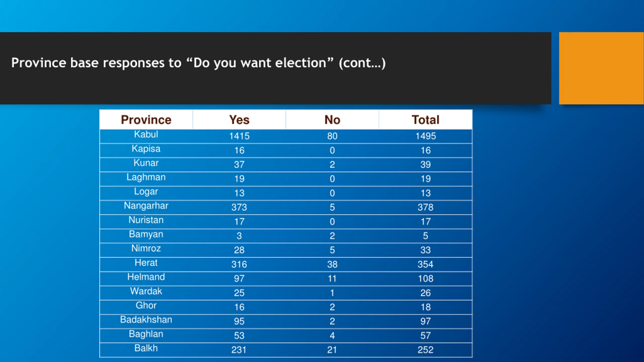Image resolution: width=644 pixels, height=362 pixels.
Task: Click the slide title text
Action: coord(198,63)
